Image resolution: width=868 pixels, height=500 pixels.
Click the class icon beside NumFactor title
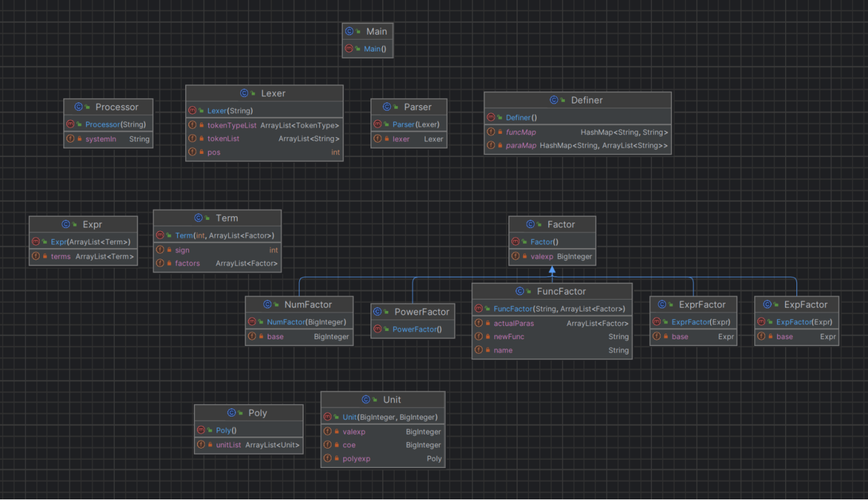point(267,305)
